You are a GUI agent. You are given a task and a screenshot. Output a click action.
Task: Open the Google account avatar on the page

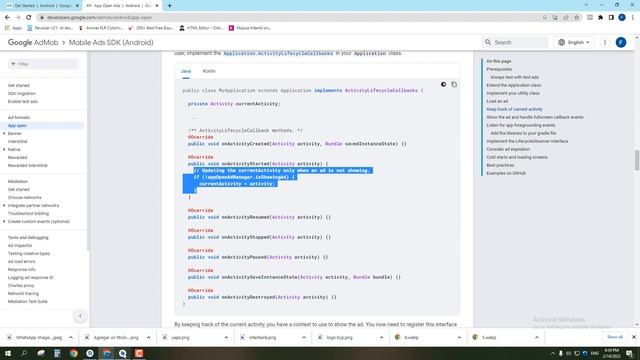(x=621, y=42)
